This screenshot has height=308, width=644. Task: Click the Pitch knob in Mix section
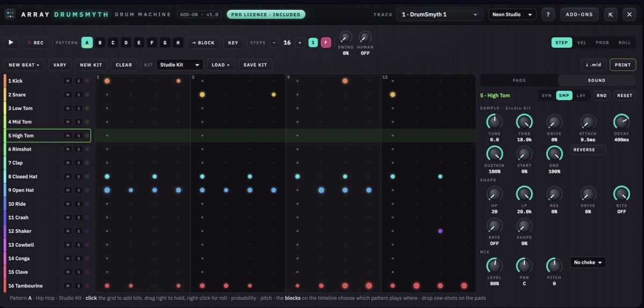[554, 266]
